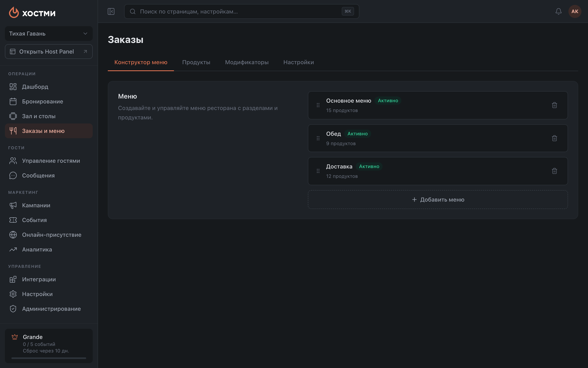The width and height of the screenshot is (588, 368).
Task: Go to Дашборд in sidebar
Action: point(49,87)
